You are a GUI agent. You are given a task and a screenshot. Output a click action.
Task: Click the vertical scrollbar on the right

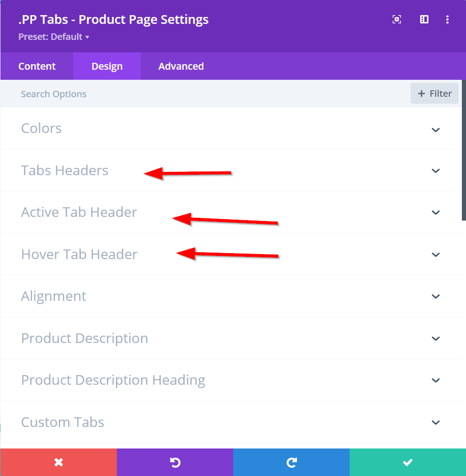(464, 151)
